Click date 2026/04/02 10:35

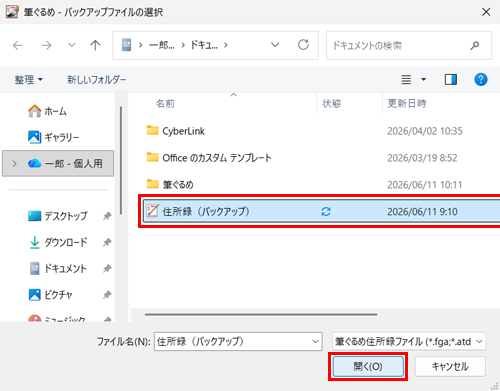click(425, 131)
